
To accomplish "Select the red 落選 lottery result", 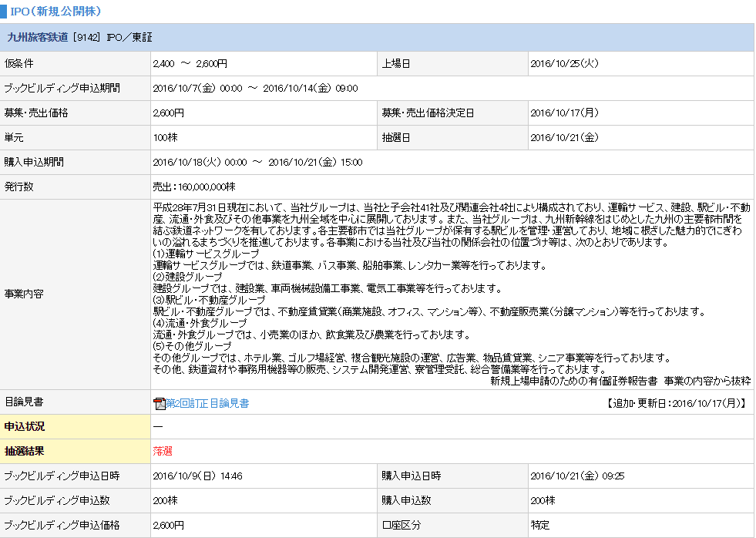I will click(163, 451).
